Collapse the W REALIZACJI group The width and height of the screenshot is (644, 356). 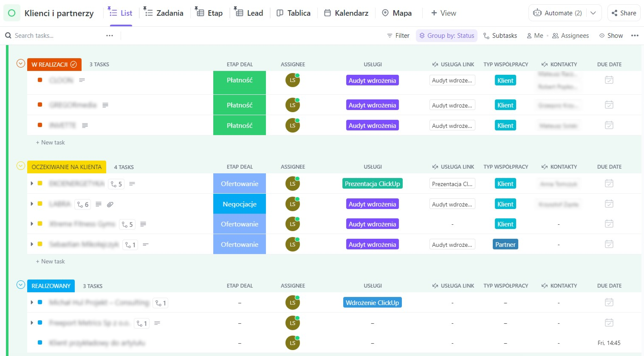pos(21,64)
